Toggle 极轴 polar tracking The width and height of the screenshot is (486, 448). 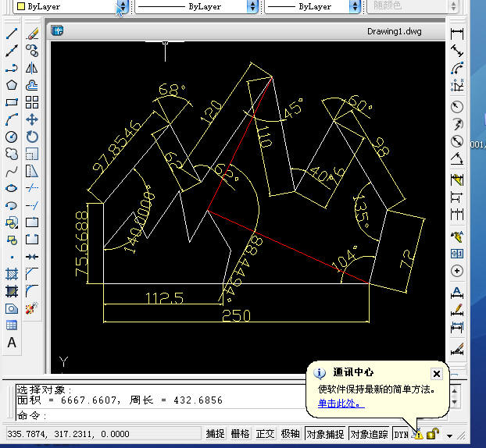tap(290, 434)
